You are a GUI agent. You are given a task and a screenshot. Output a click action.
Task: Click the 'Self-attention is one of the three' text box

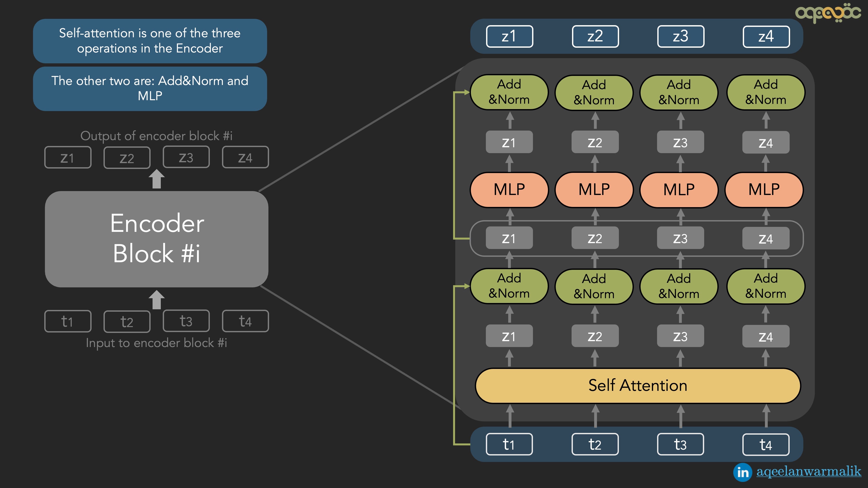[150, 41]
